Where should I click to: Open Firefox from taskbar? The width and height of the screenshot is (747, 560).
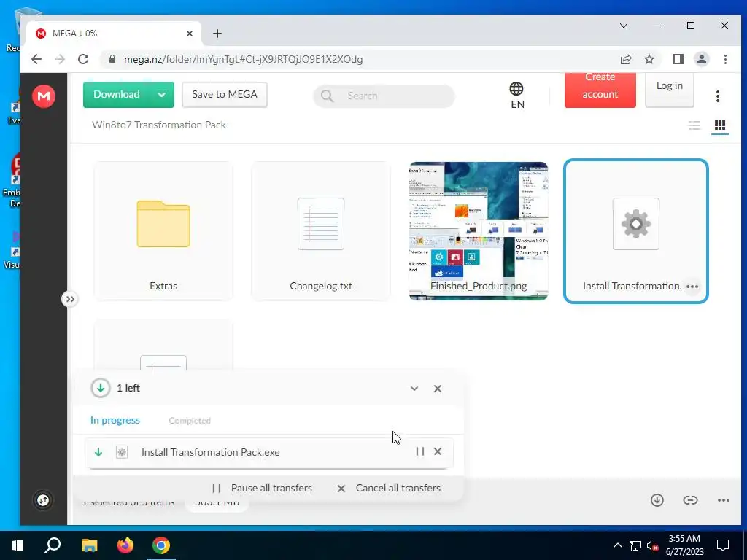[125, 545]
